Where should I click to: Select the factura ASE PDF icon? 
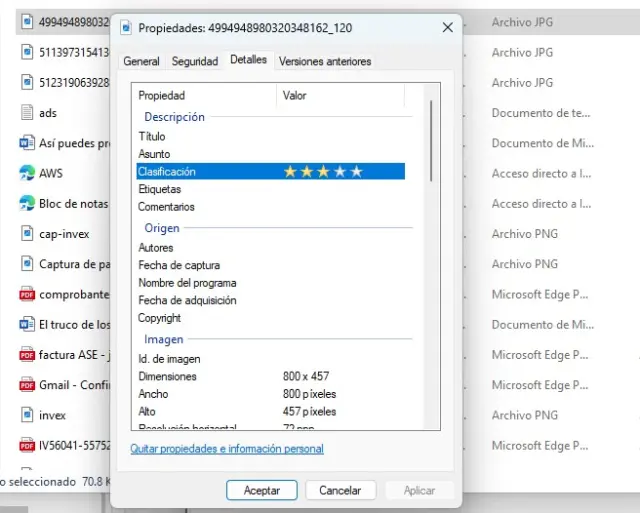point(27,355)
